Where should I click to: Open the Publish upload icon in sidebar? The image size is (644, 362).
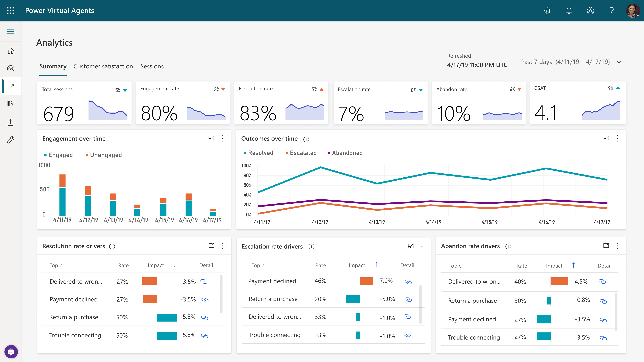(x=11, y=122)
